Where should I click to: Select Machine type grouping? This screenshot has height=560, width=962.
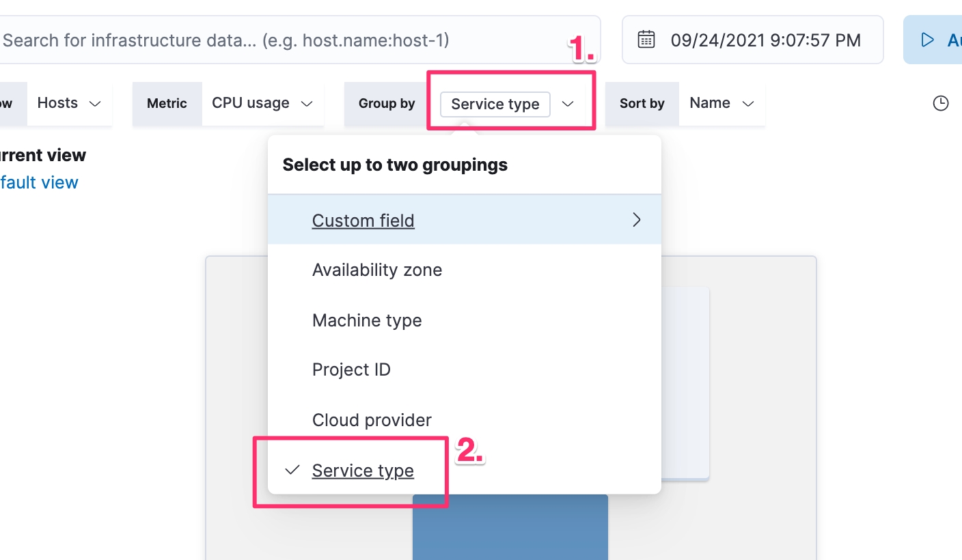(465, 320)
